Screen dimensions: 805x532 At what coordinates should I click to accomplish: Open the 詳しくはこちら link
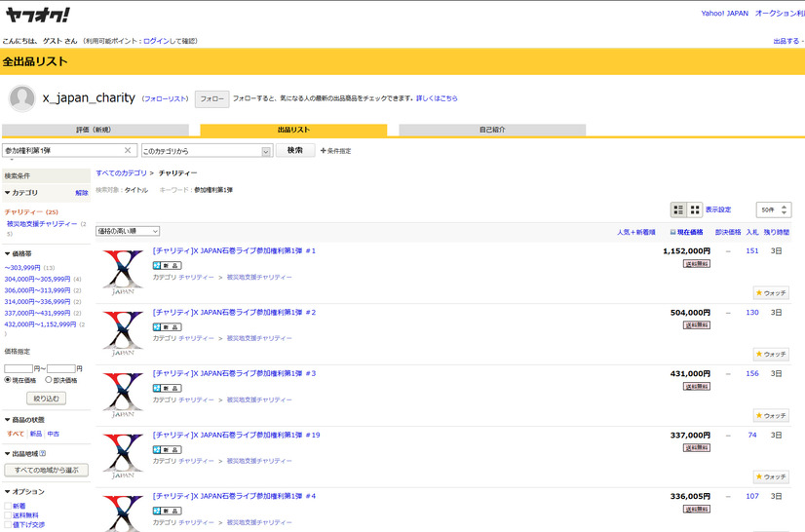437,98
